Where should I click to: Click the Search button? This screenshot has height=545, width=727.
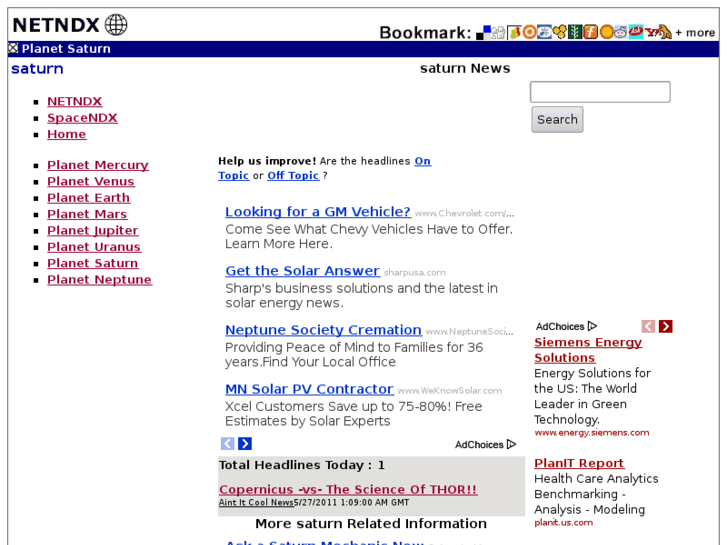click(x=557, y=120)
